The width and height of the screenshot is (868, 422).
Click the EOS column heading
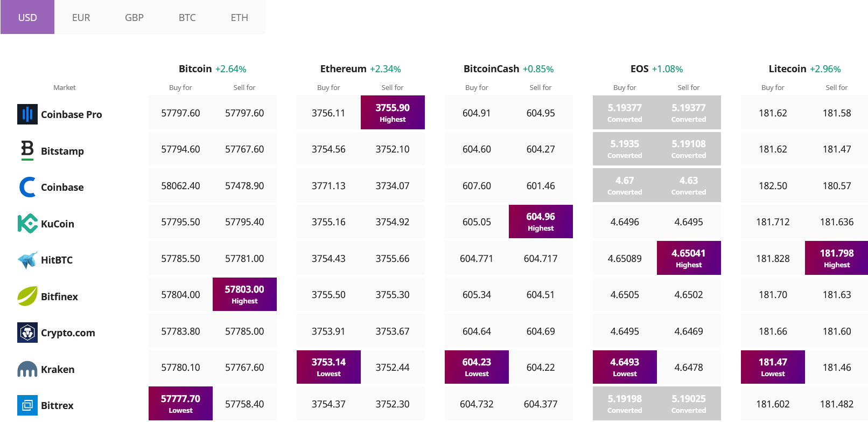click(x=639, y=68)
